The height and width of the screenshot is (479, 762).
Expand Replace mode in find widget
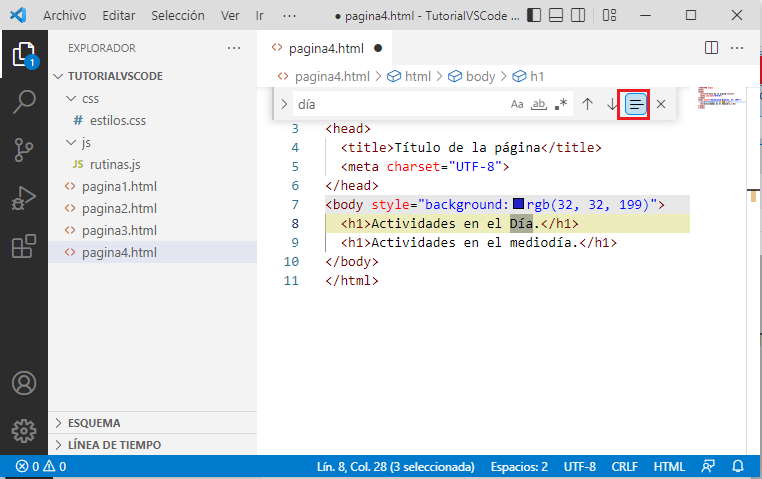pos(284,104)
